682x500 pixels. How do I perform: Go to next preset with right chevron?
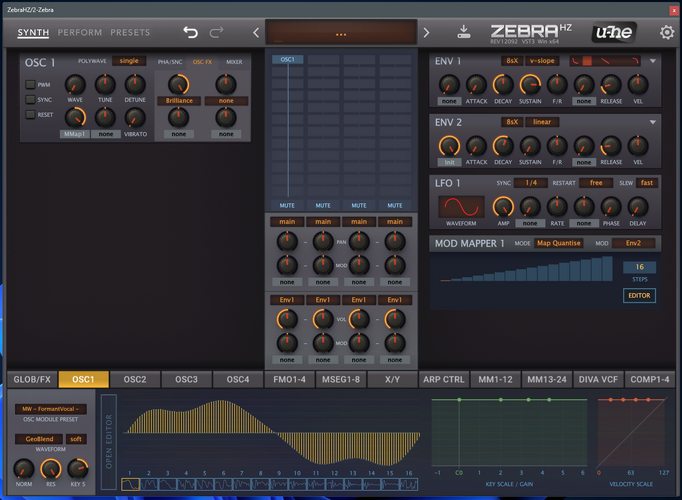click(x=426, y=33)
